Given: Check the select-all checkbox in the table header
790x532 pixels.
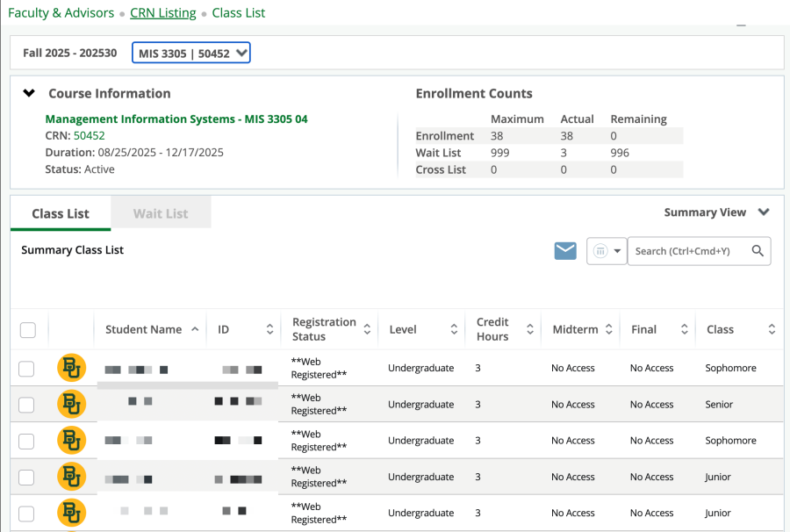Looking at the screenshot, I should click(x=28, y=330).
